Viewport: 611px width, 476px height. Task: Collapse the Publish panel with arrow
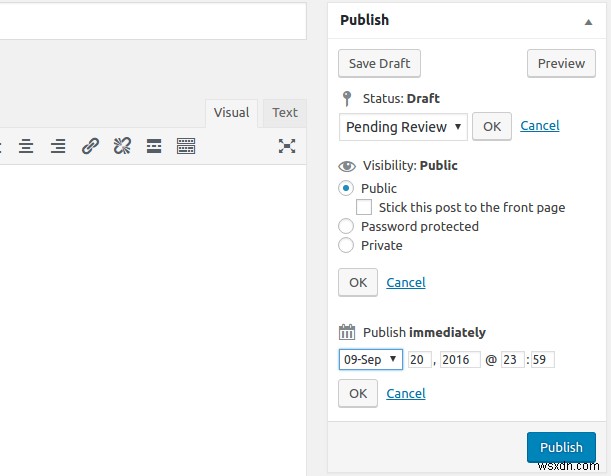[588, 22]
